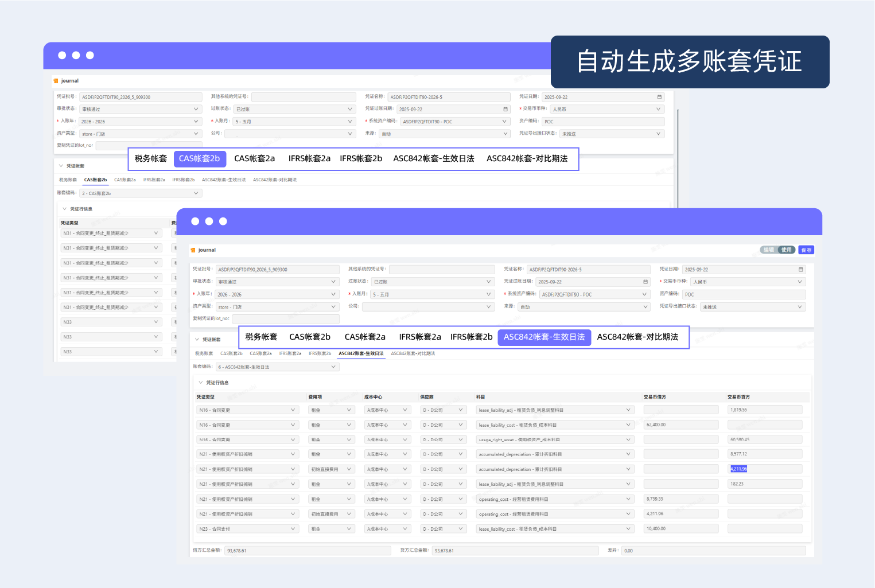Collapse the 凭证账套 section in the back window
This screenshot has width=875, height=588.
(x=61, y=166)
